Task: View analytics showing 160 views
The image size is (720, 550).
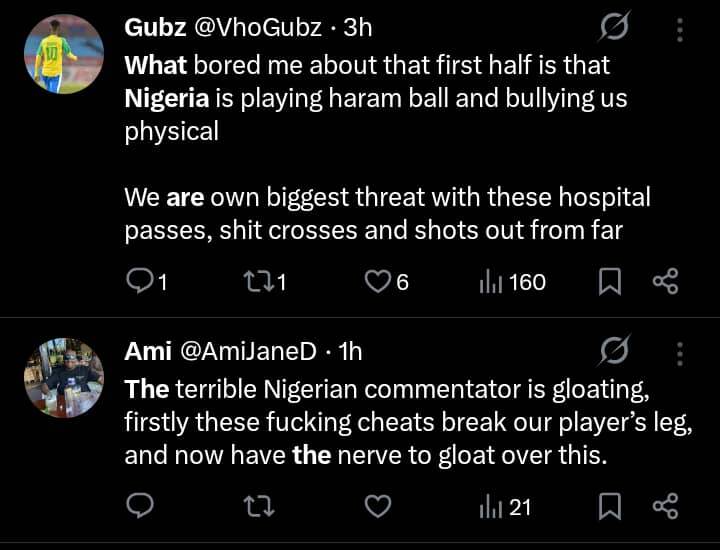Action: coord(512,282)
